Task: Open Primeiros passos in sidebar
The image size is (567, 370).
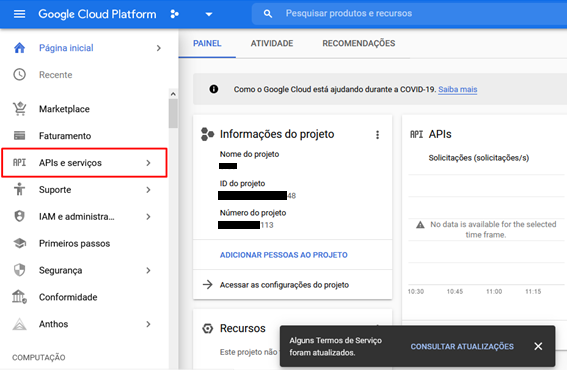Action: 74,243
